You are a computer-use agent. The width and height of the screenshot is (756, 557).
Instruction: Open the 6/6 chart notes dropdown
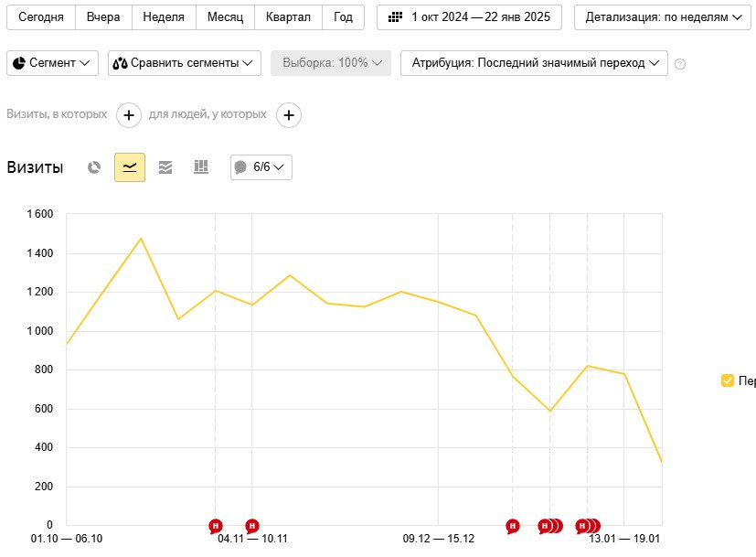coord(261,167)
